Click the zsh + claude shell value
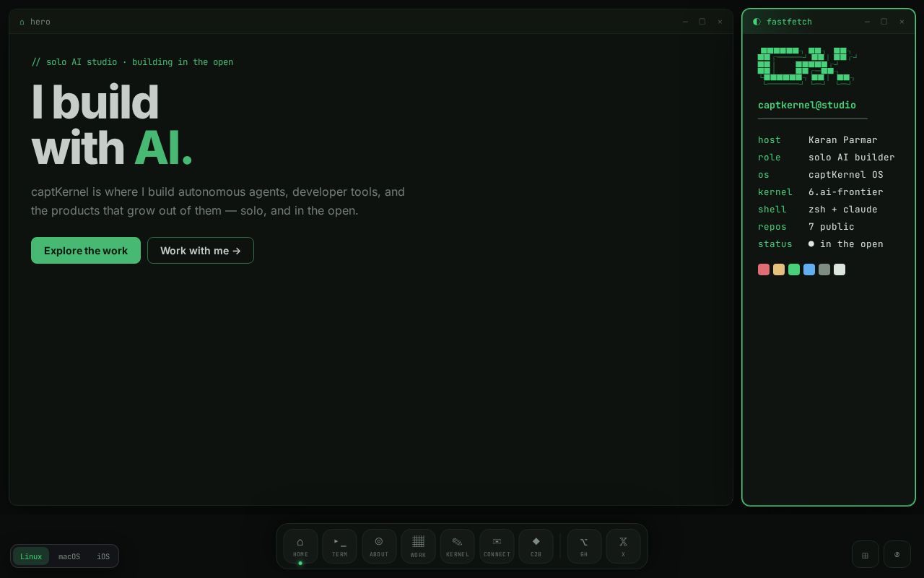This screenshot has height=578, width=924. tap(843, 210)
